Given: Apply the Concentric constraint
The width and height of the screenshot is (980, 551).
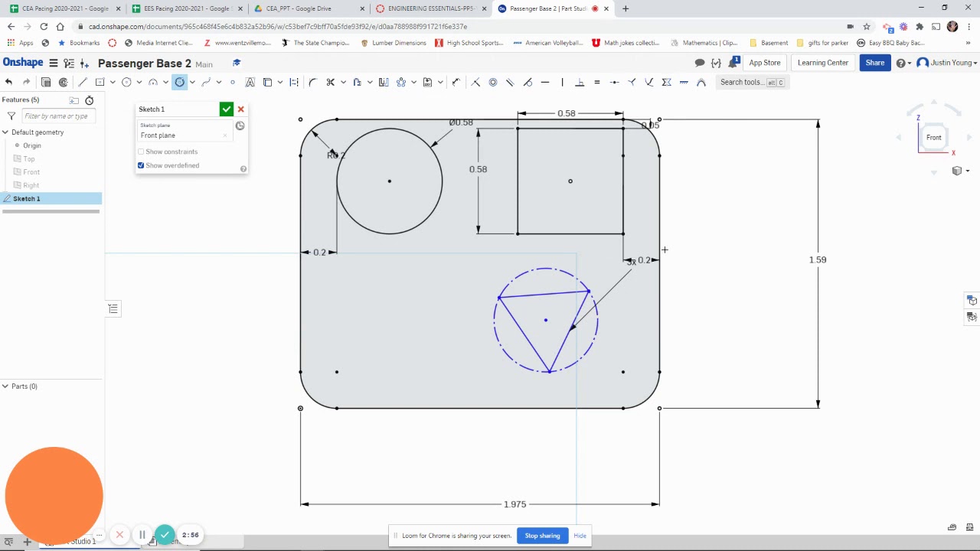Looking at the screenshot, I should pyautogui.click(x=493, y=82).
